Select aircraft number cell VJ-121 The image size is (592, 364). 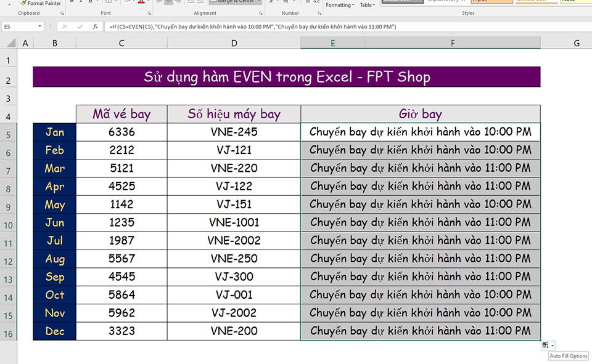pos(234,150)
